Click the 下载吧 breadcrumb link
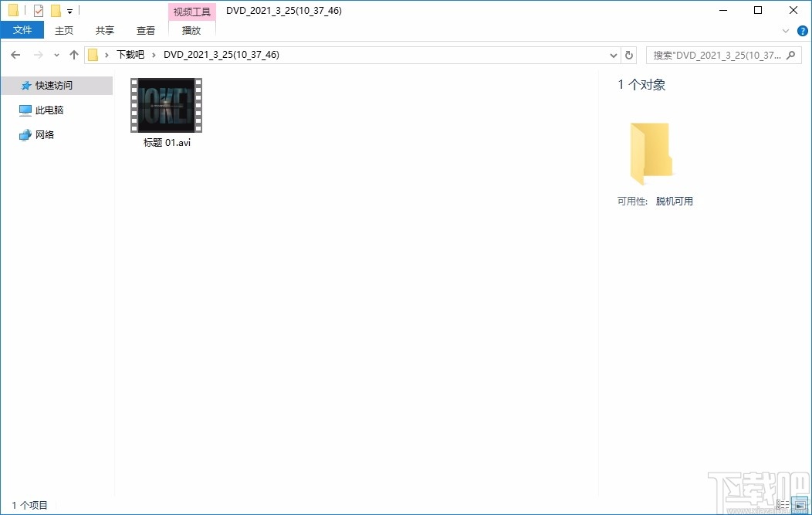 pyautogui.click(x=130, y=55)
